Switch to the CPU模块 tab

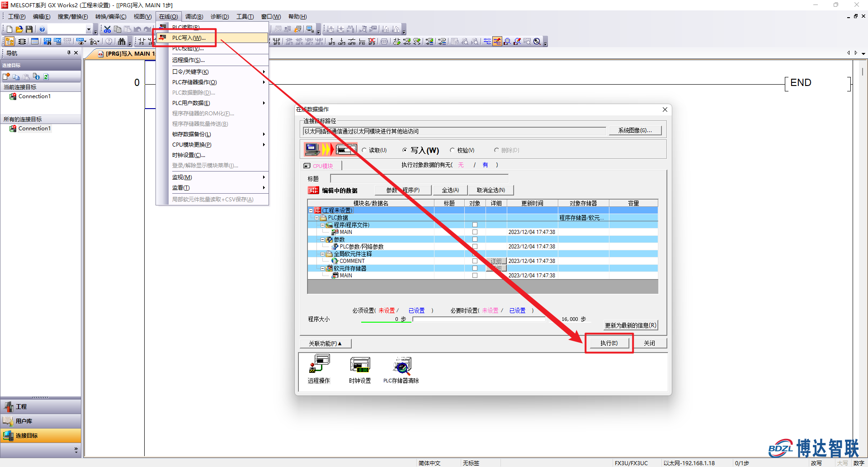click(x=321, y=166)
